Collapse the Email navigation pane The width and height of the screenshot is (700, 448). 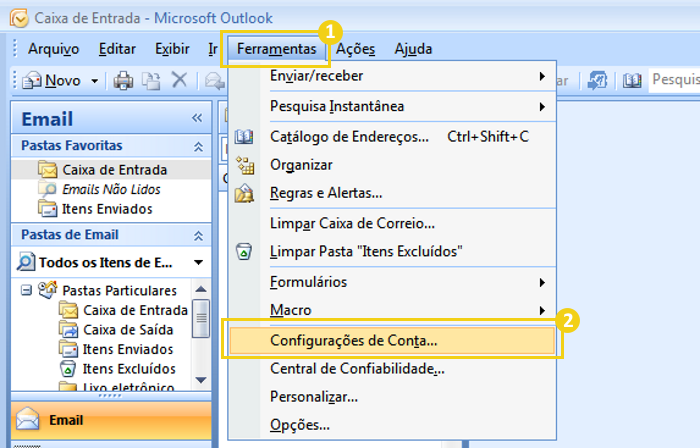197,118
